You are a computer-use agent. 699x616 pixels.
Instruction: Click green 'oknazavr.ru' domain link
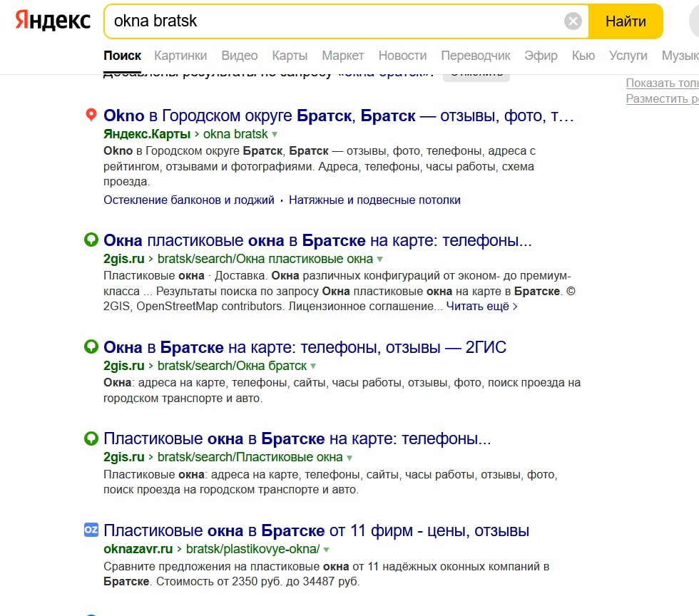(138, 549)
